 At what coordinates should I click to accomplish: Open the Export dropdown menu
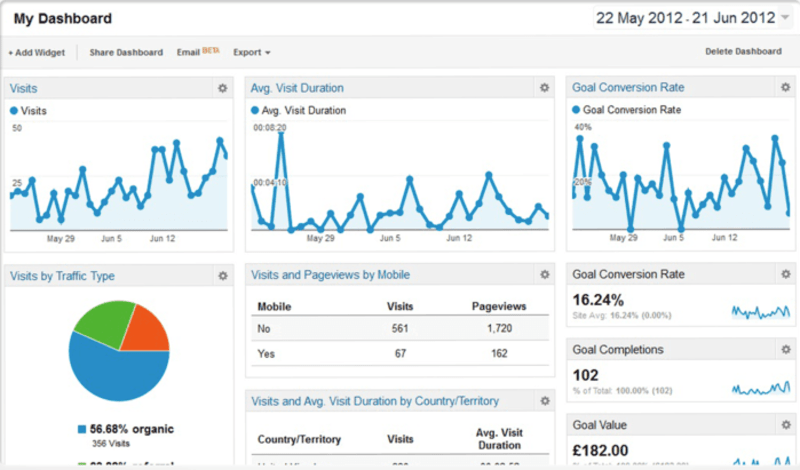252,52
